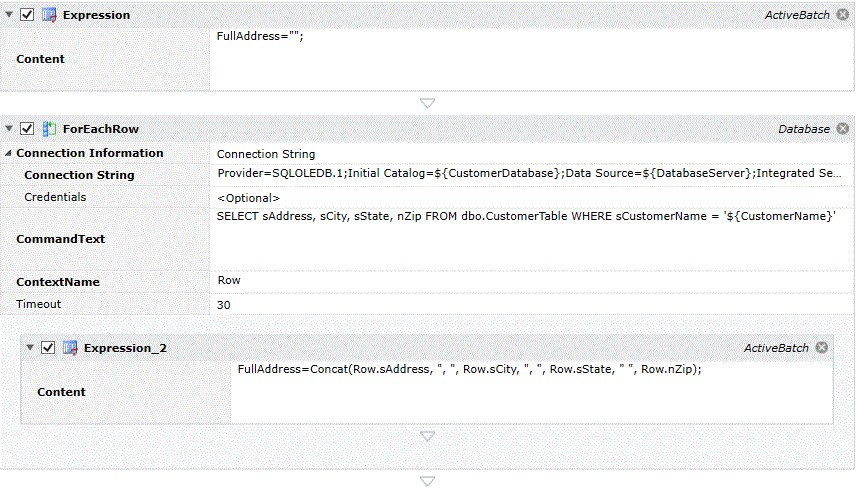
Task: Collapse the ForEachRow step
Action: click(x=9, y=129)
